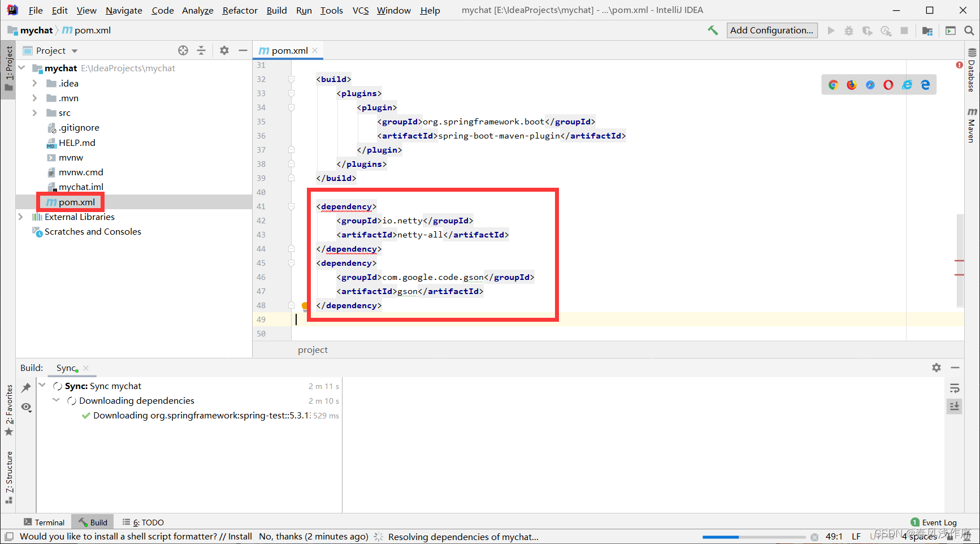Screen dimensions: 980x544
Task: Cancel the background resolving task
Action: click(814, 537)
